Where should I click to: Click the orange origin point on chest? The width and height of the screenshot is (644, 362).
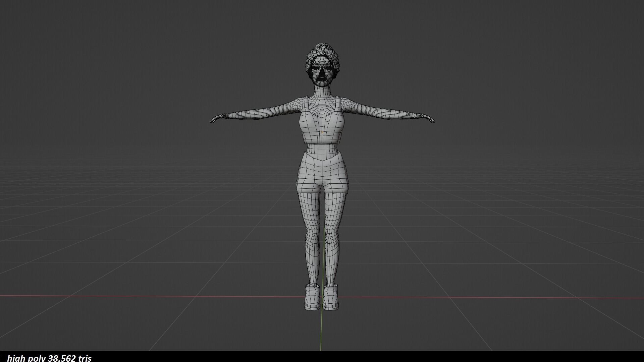pos(322,132)
